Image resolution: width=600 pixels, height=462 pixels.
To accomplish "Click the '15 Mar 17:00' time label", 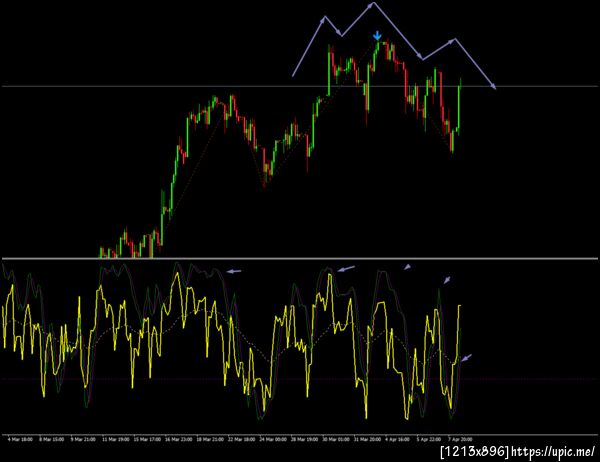I will pos(147,439).
